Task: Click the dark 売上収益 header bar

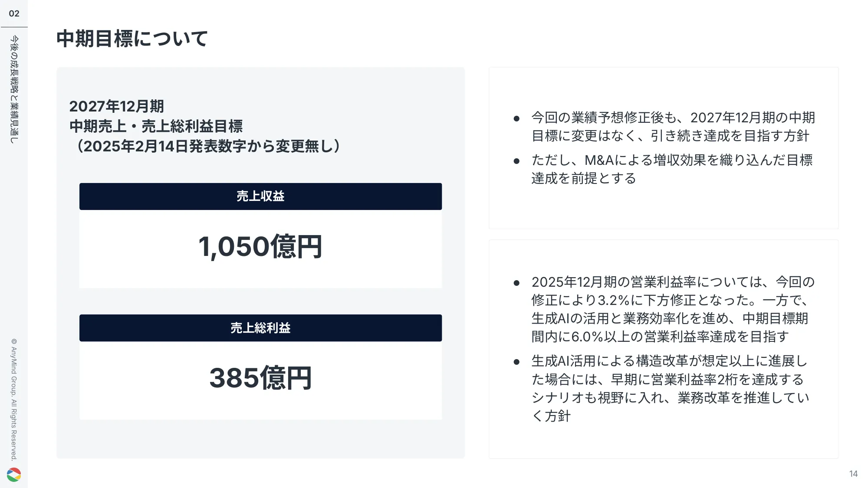Action: pyautogui.click(x=260, y=197)
